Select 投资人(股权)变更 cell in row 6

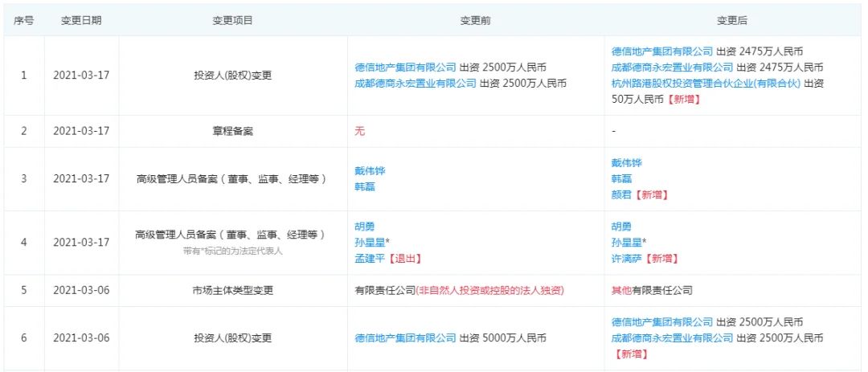[x=233, y=337]
